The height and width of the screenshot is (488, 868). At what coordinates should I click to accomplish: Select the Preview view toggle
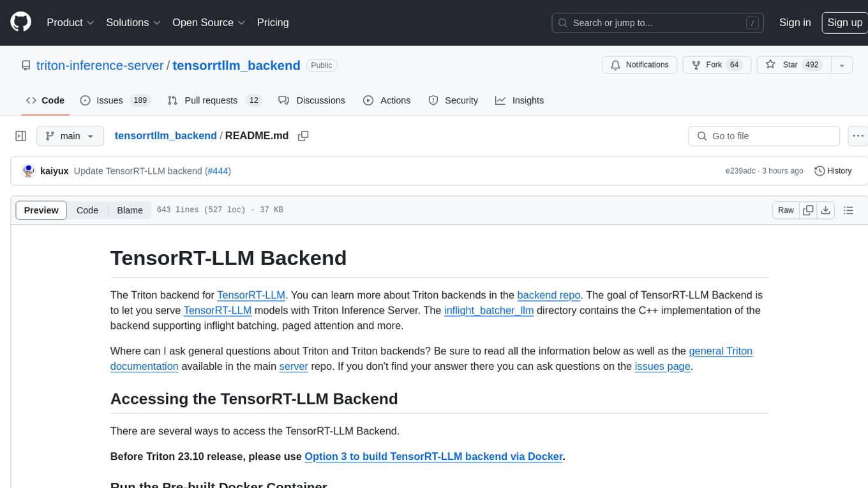(41, 210)
